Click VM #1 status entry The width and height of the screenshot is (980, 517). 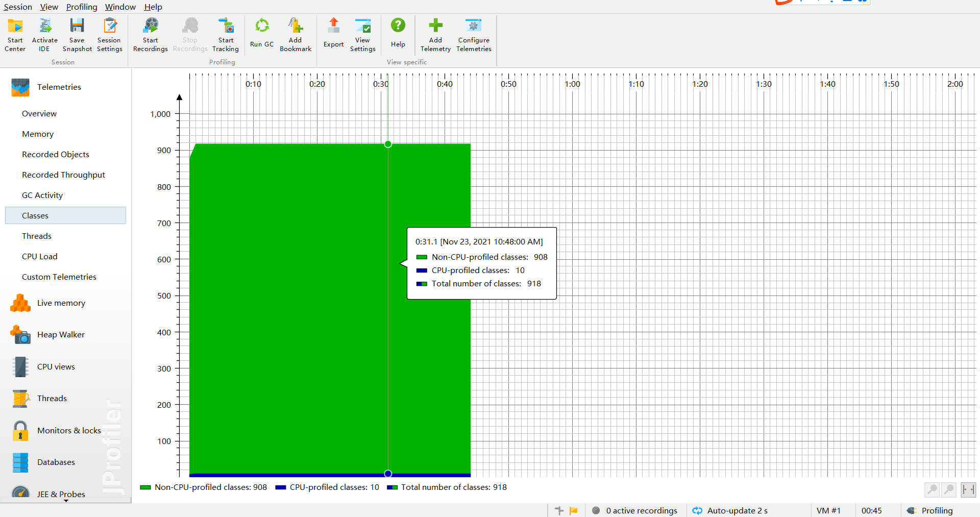click(x=828, y=510)
